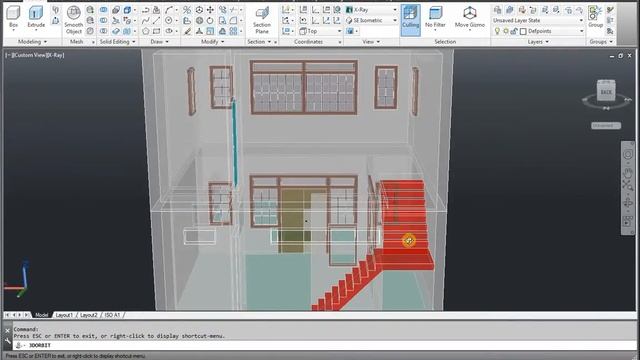Choose the Move Gizmo tool
640x360 pixels.
coord(470,17)
